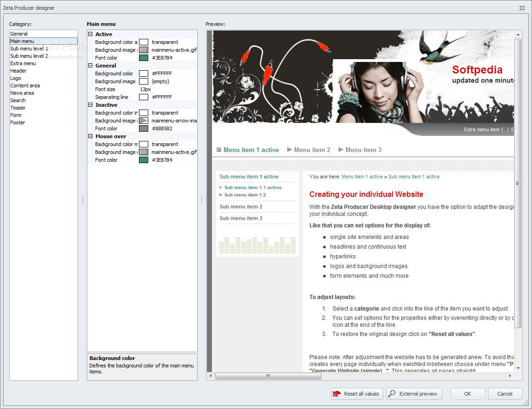Click the Softpedia logo text in preview

[477, 70]
